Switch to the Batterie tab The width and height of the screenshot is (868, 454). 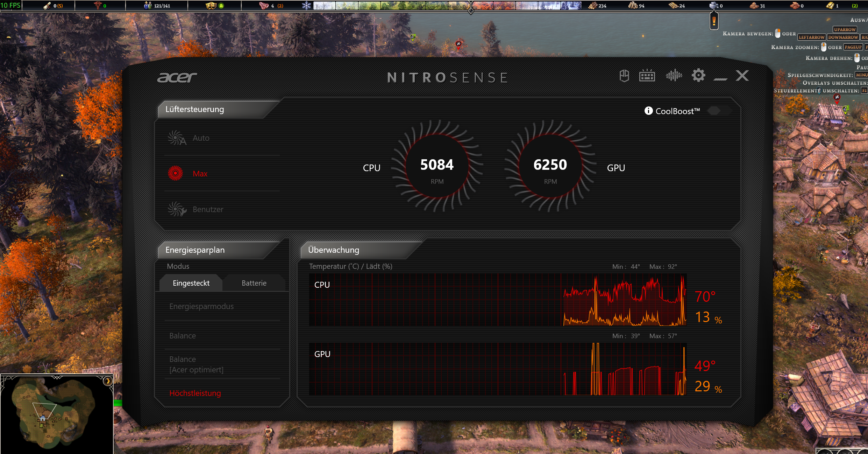[x=254, y=283]
